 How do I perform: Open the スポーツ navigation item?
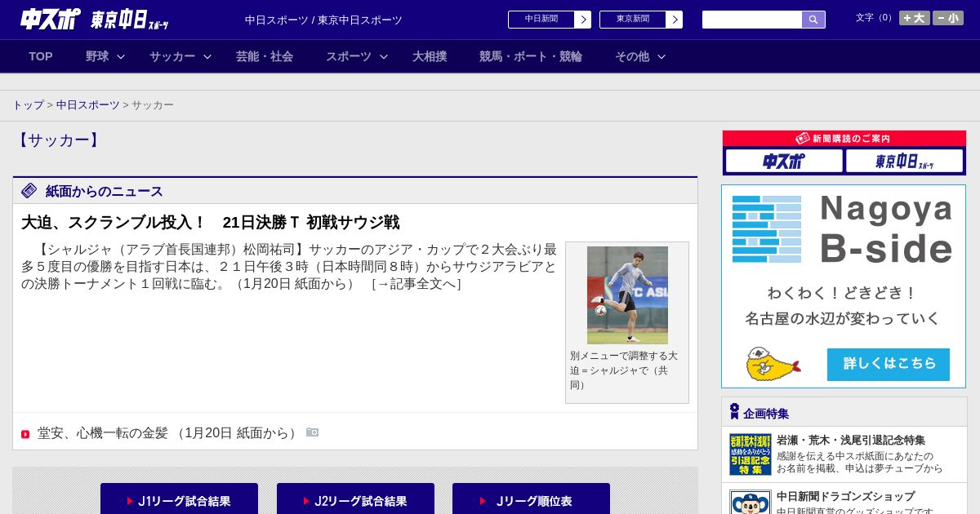click(x=349, y=56)
